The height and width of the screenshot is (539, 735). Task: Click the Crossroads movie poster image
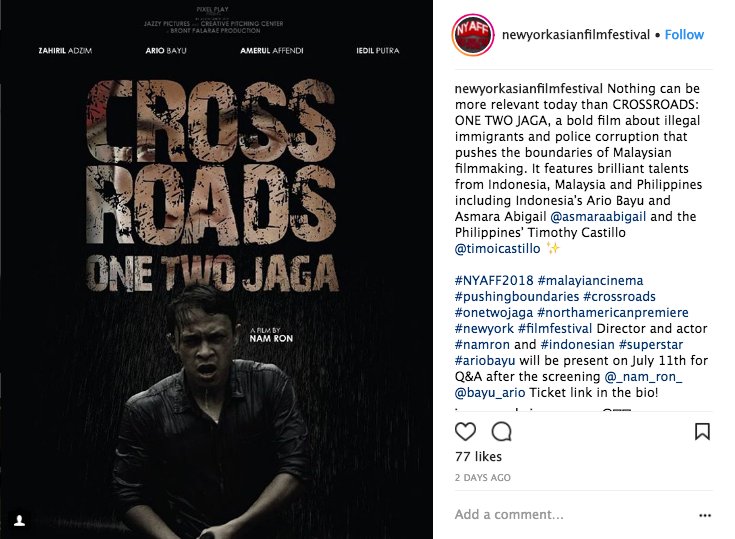216,270
